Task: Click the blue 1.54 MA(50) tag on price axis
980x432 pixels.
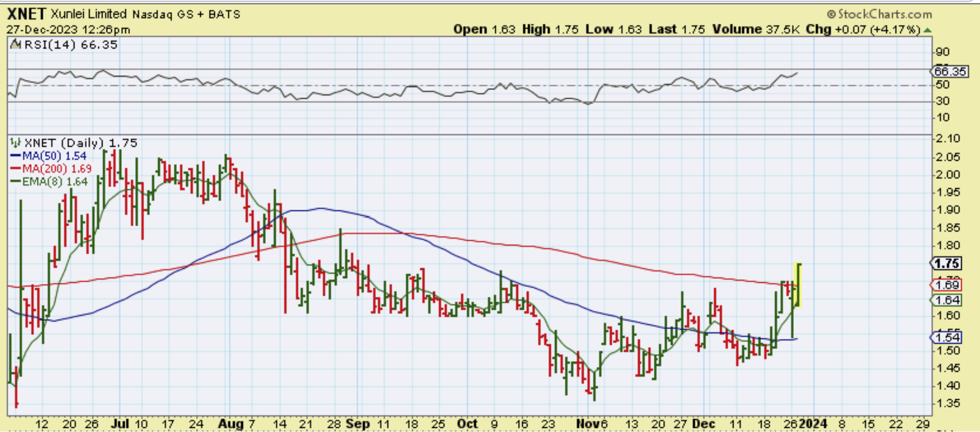Action: (947, 337)
